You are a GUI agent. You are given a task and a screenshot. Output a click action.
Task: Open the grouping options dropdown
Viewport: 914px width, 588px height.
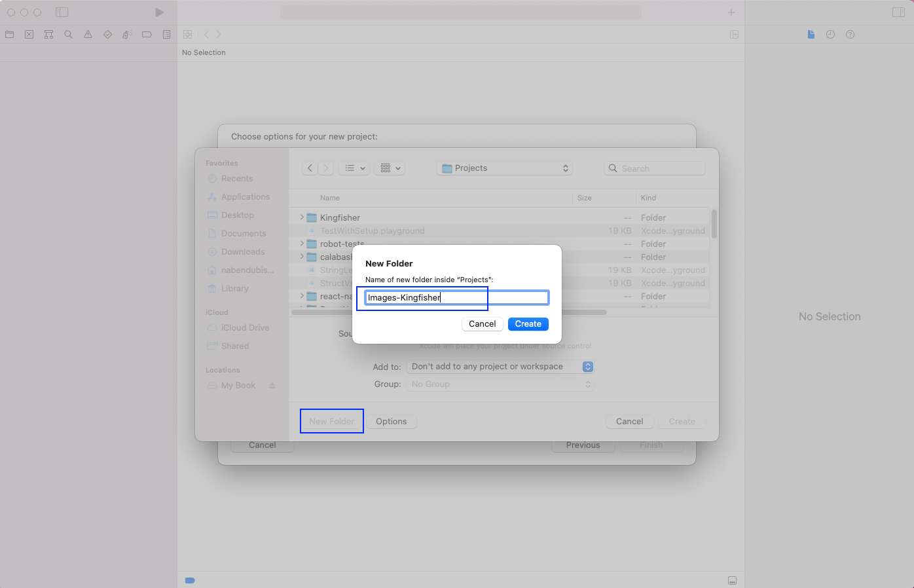pos(390,168)
